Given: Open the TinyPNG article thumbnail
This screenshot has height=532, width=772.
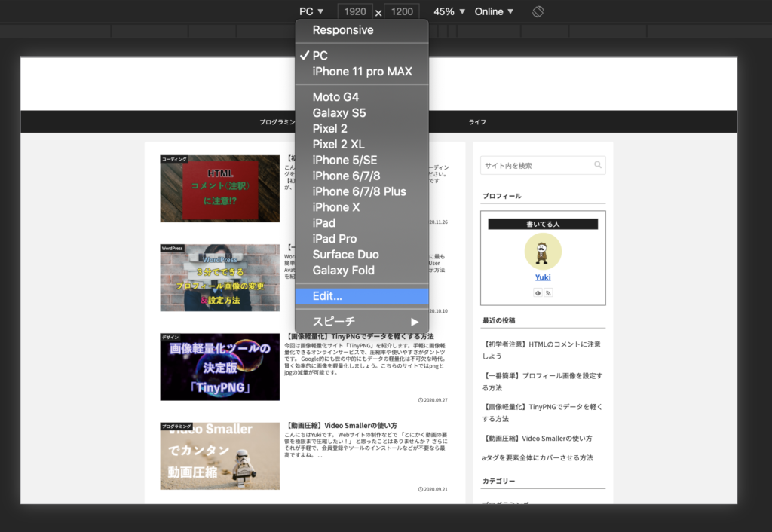Looking at the screenshot, I should (219, 367).
